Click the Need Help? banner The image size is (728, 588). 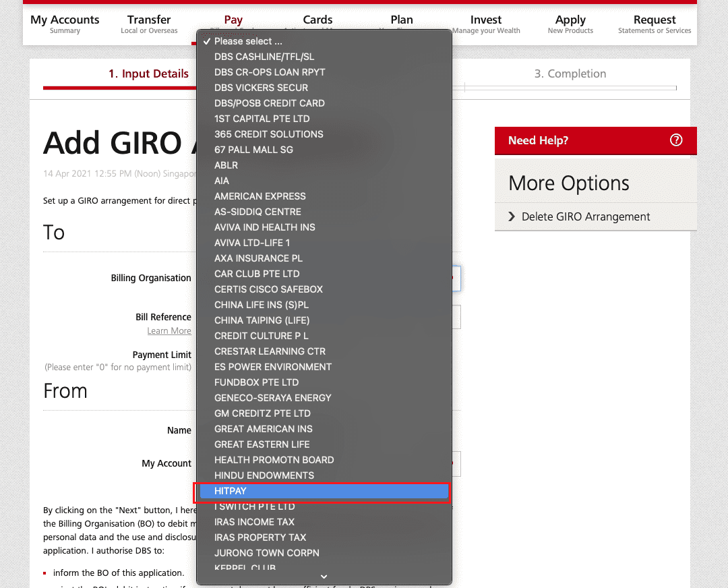click(x=596, y=140)
